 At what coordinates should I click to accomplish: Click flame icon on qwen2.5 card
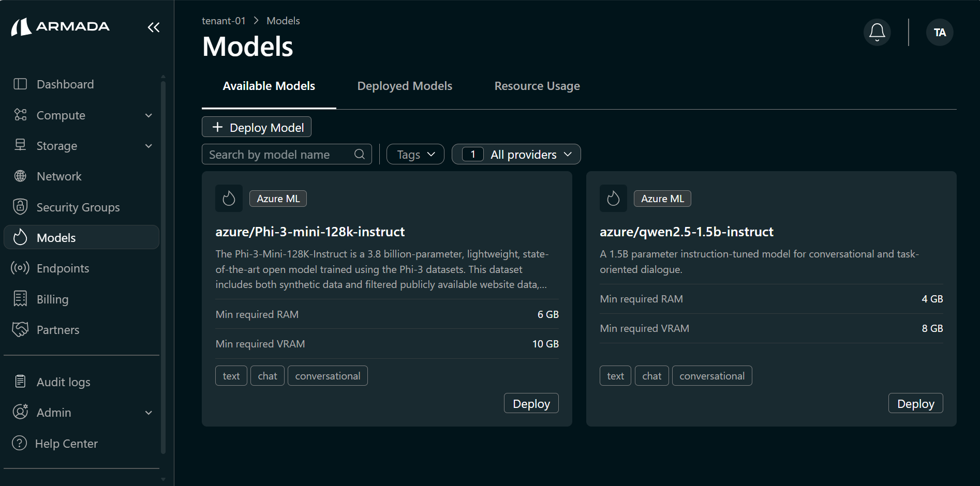(x=613, y=199)
